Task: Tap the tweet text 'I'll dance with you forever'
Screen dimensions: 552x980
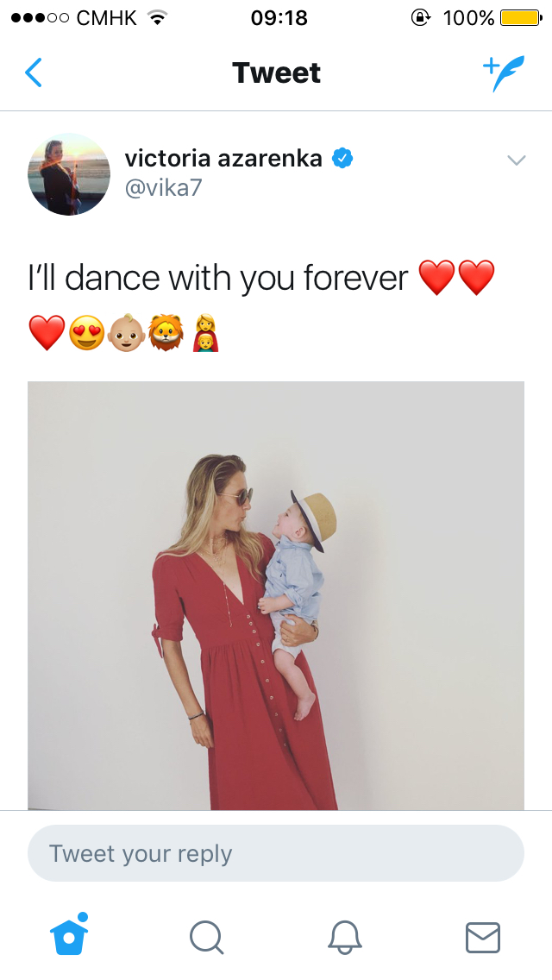Action: (x=218, y=278)
